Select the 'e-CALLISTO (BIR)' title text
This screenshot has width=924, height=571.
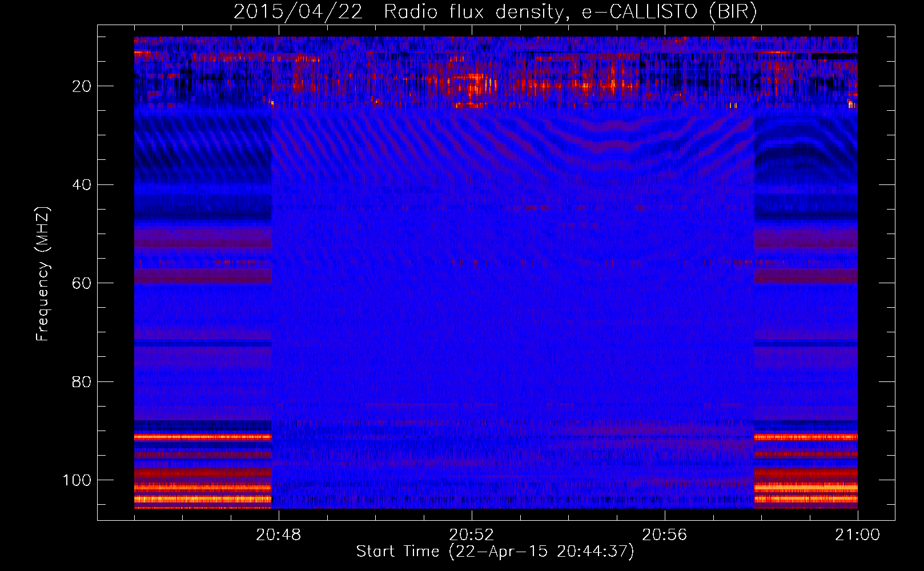point(669,12)
